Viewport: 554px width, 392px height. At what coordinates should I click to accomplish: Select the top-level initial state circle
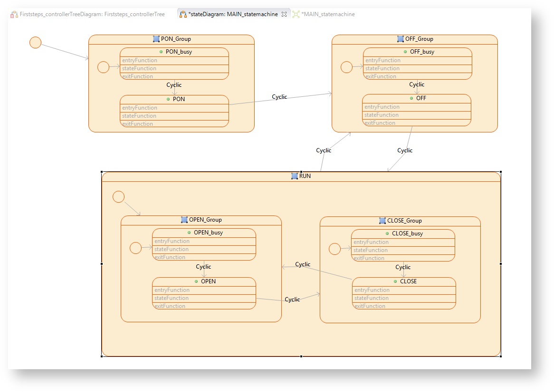tap(35, 43)
